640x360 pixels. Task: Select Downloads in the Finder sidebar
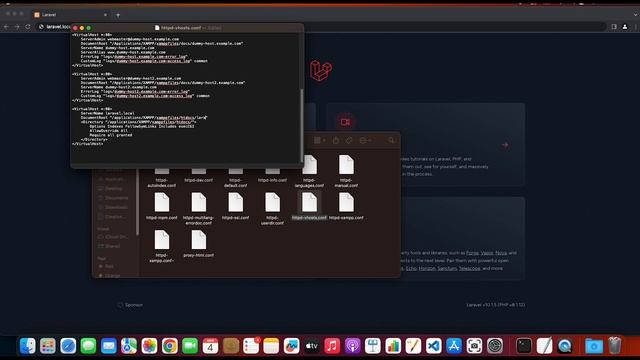114,207
